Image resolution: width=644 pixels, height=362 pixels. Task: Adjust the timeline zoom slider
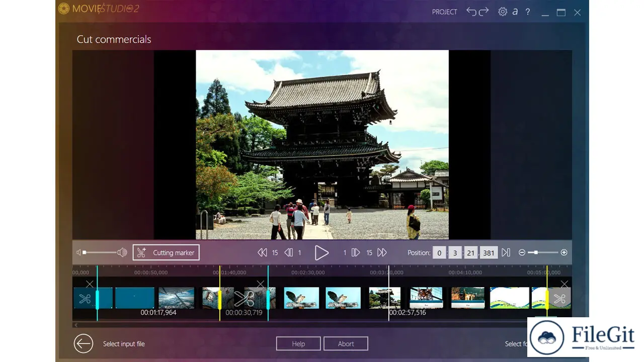click(x=543, y=252)
